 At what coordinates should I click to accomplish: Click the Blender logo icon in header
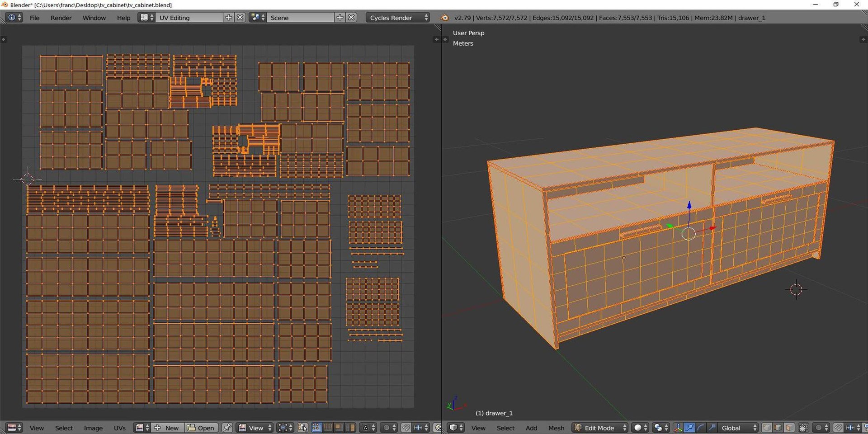click(444, 18)
